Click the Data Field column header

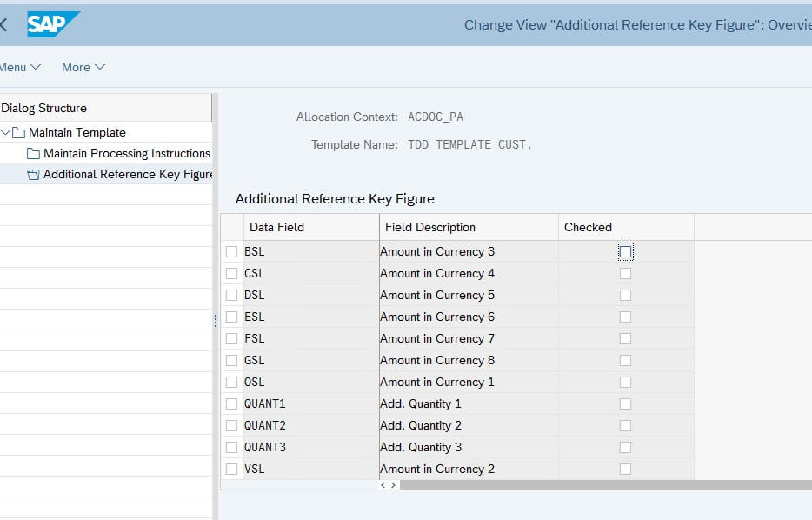[x=311, y=227]
